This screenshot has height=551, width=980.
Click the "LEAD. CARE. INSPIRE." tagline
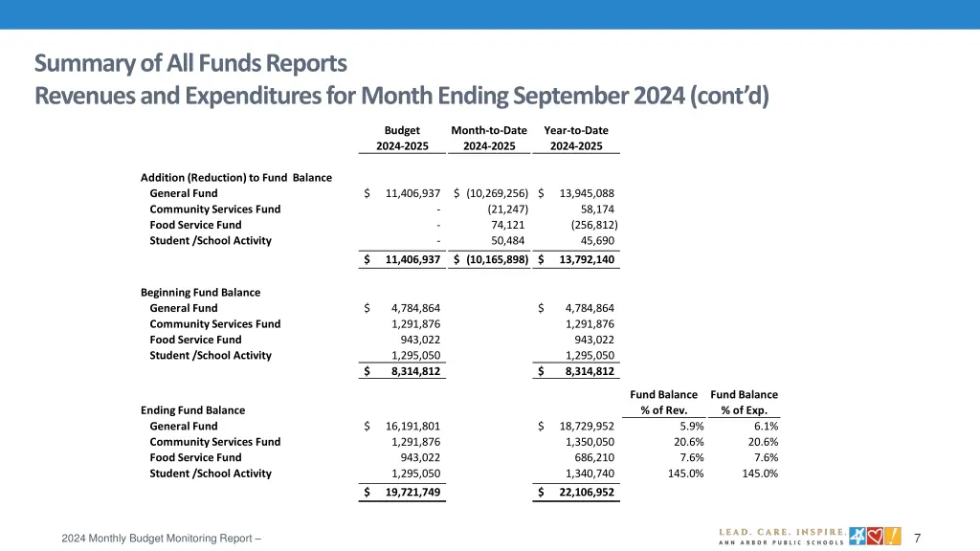[783, 532]
